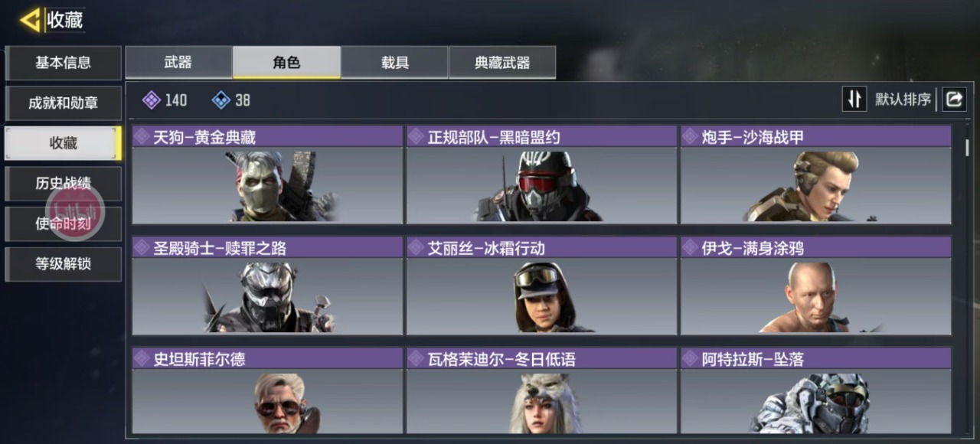
Task: Tap the red floating recorder icon
Action: click(x=75, y=210)
